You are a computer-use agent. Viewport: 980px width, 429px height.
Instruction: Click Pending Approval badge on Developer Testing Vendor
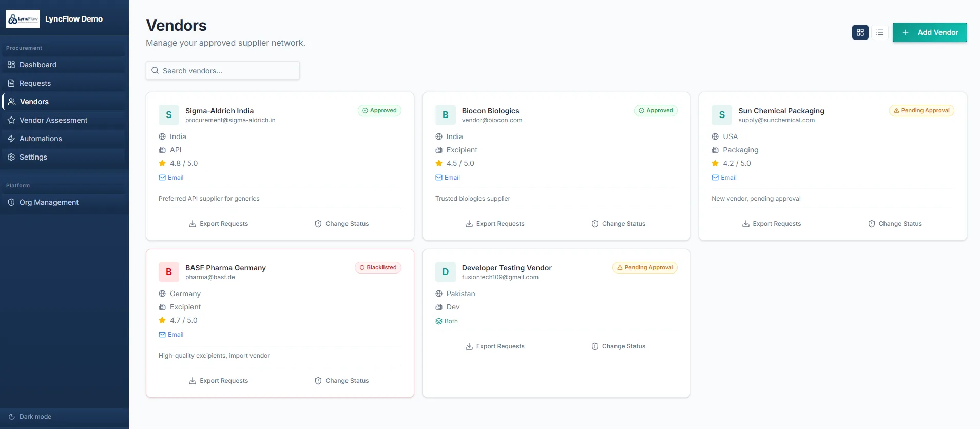(x=645, y=267)
